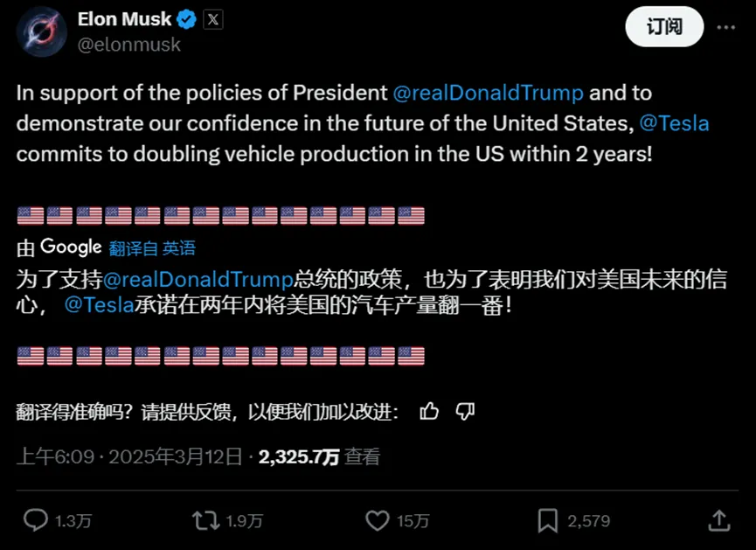756x550 pixels.
Task: Click the repost arrows icon
Action: point(206,520)
